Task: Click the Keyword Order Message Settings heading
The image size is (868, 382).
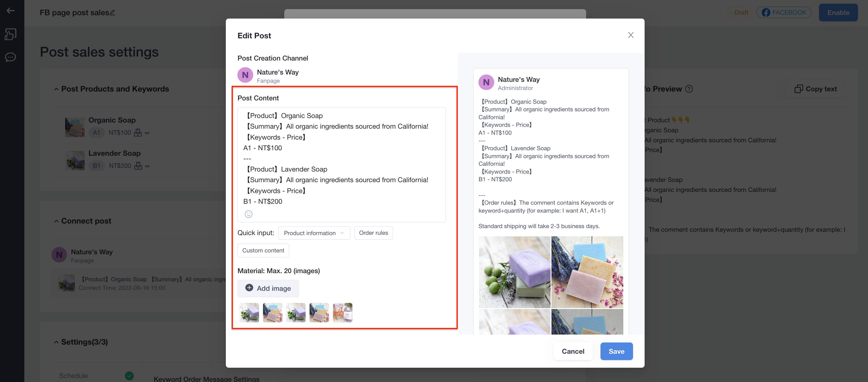Action: (x=206, y=379)
